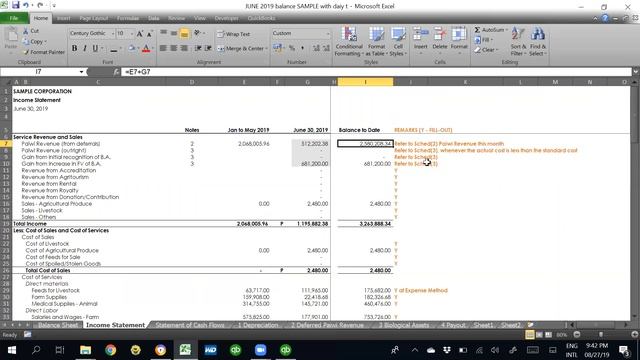
Task: Open Chrome from the taskbar
Action: [110, 350]
